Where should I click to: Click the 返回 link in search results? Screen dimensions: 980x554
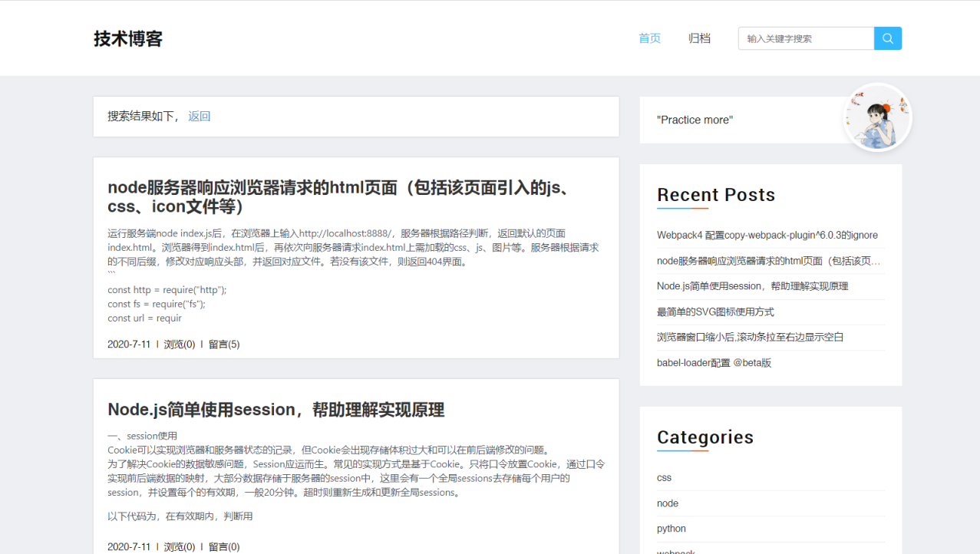[200, 117]
